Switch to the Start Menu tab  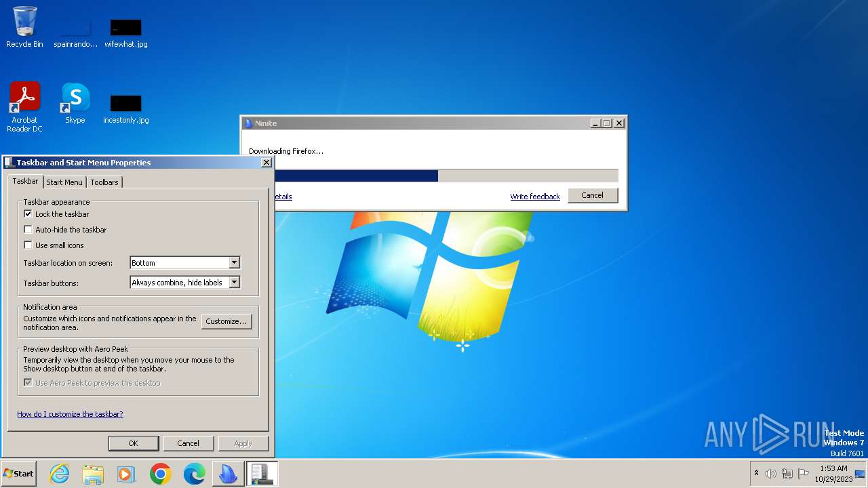[x=64, y=182]
